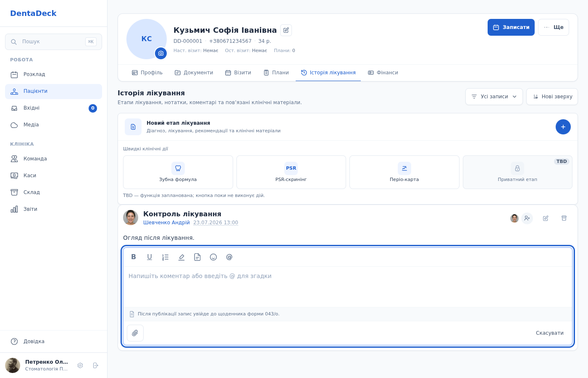Click Скасувати to cancel the comment

(x=550, y=333)
